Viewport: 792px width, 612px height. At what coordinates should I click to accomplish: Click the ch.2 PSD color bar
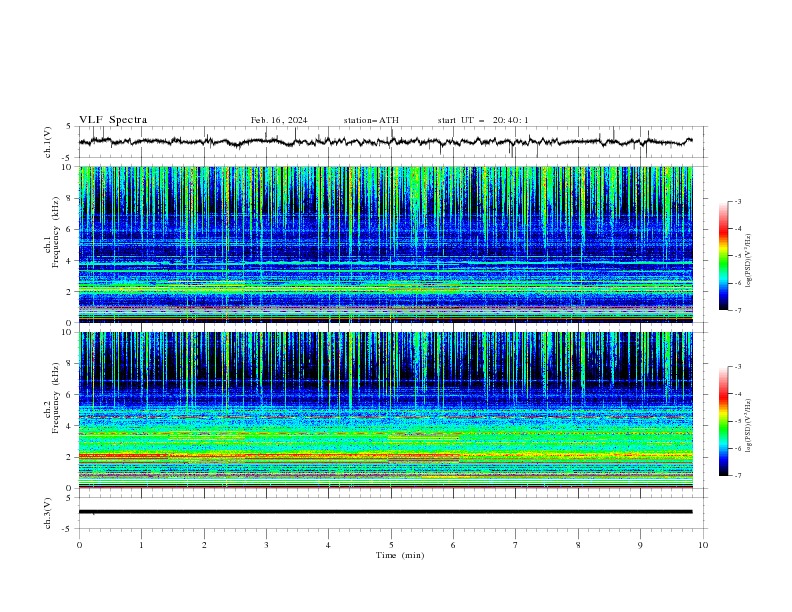click(723, 421)
